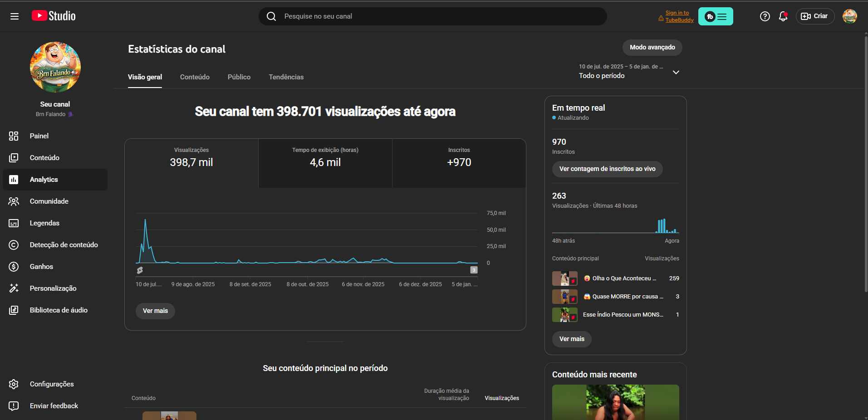The height and width of the screenshot is (420, 868).
Task: Open the notifications bell
Action: (783, 16)
